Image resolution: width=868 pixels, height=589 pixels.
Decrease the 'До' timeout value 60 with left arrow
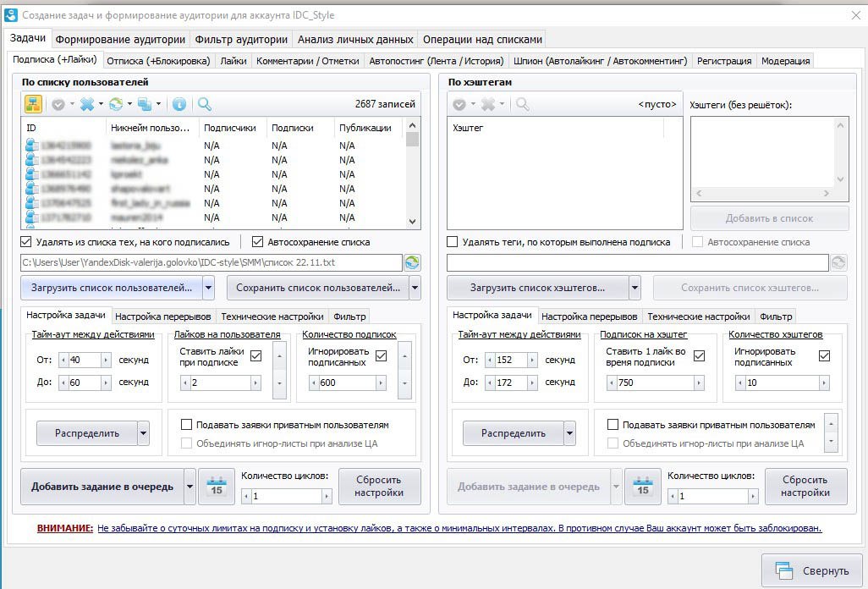(63, 383)
